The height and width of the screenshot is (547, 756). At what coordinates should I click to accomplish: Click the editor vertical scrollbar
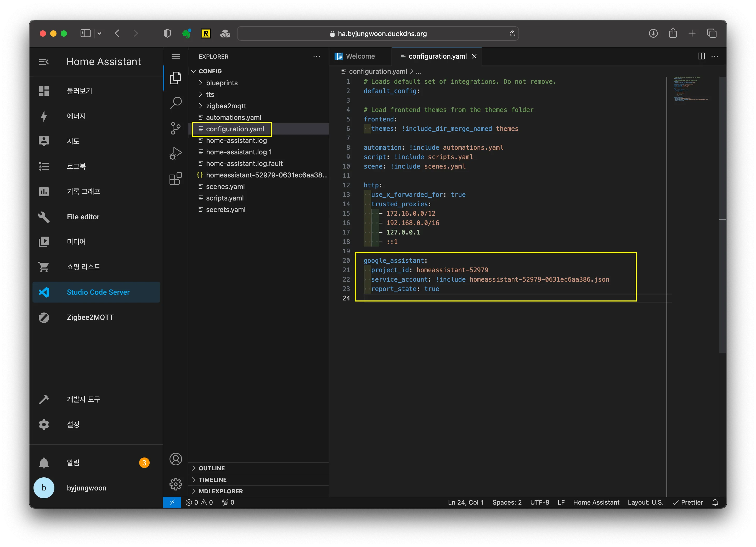(723, 215)
